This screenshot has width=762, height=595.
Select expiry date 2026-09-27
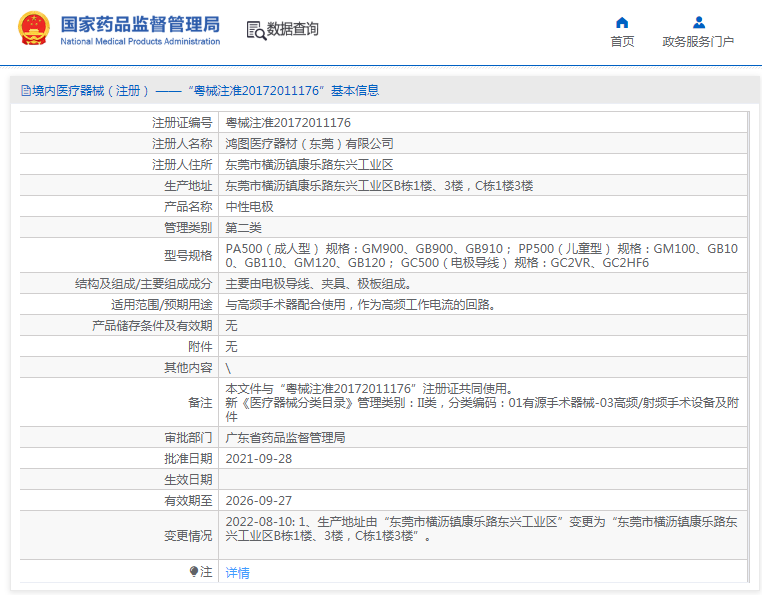[259, 500]
